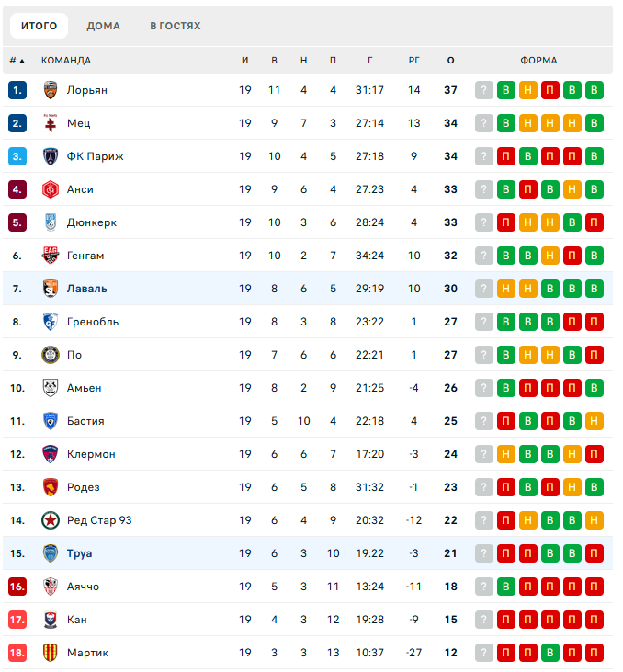623x672 pixels.
Task: Click the Мартик striped shield logo
Action: point(51,653)
